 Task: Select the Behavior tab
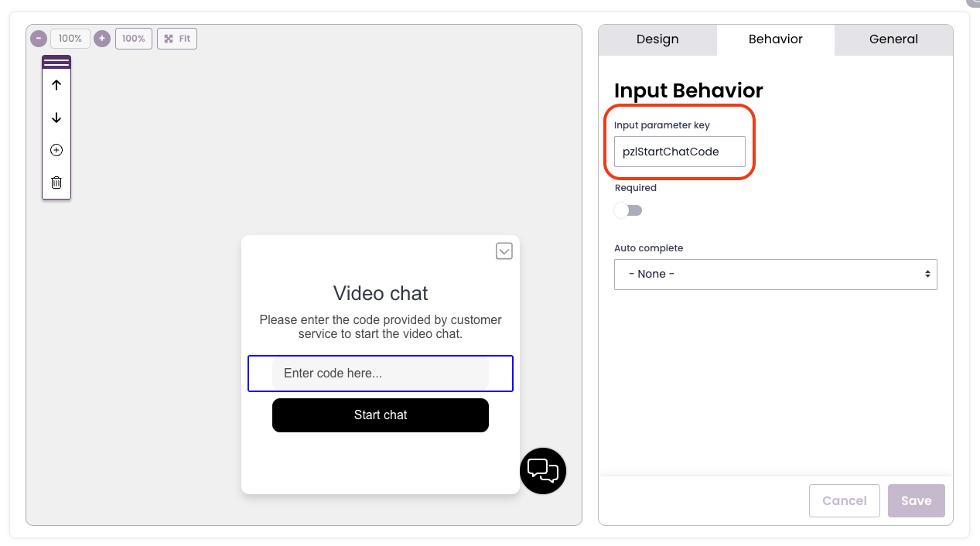pos(775,39)
